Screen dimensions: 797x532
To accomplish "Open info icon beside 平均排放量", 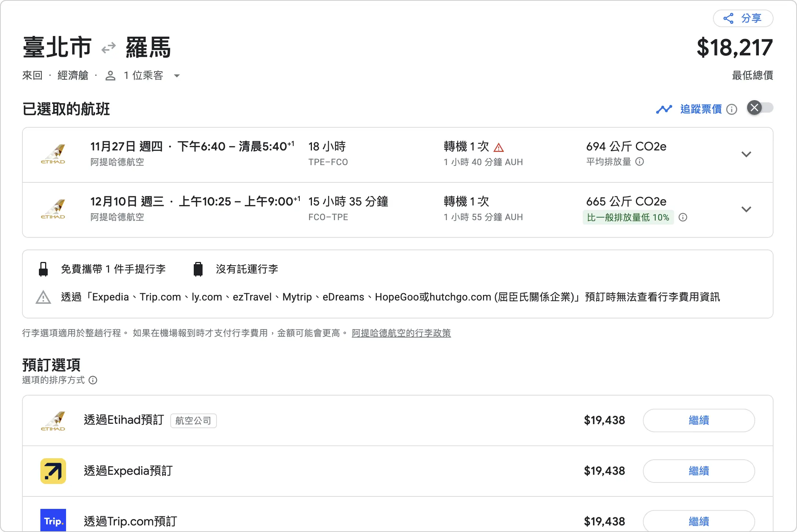I will [x=640, y=161].
